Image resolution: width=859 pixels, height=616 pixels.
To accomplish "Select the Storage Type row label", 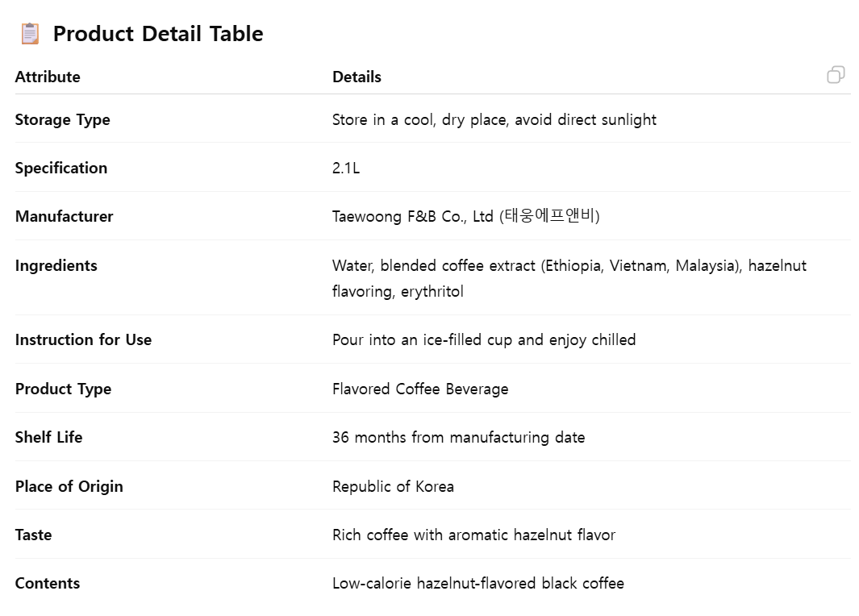I will tap(62, 119).
